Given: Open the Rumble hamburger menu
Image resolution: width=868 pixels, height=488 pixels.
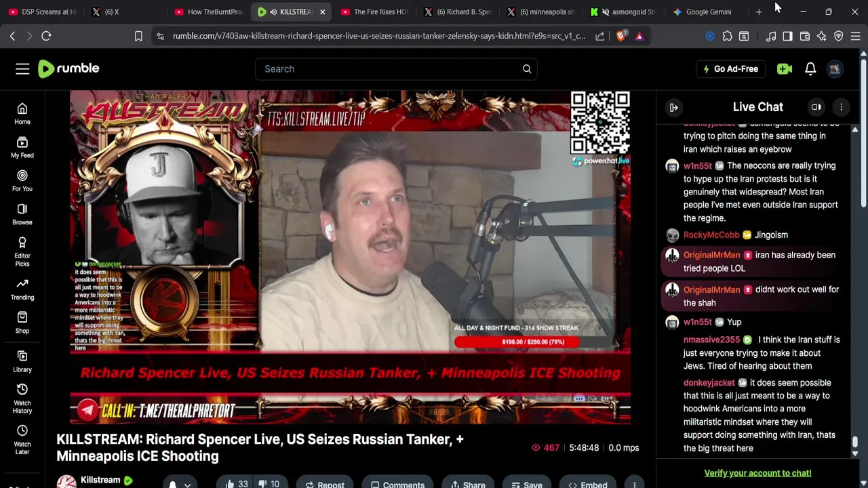Looking at the screenshot, I should [22, 68].
